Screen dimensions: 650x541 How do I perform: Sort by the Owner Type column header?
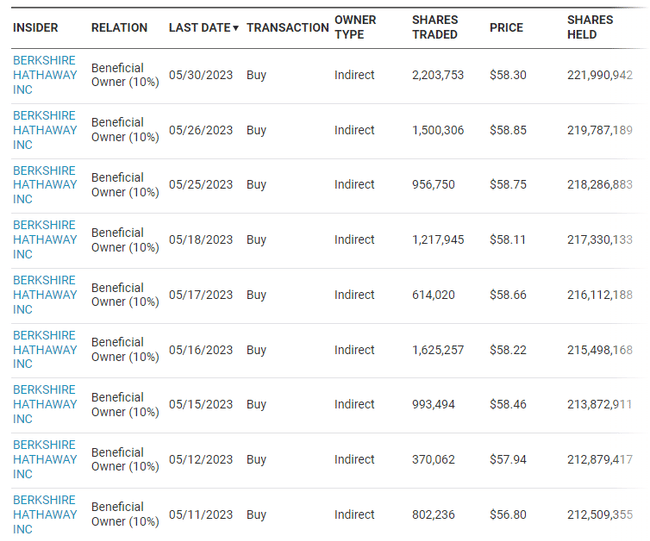click(355, 27)
